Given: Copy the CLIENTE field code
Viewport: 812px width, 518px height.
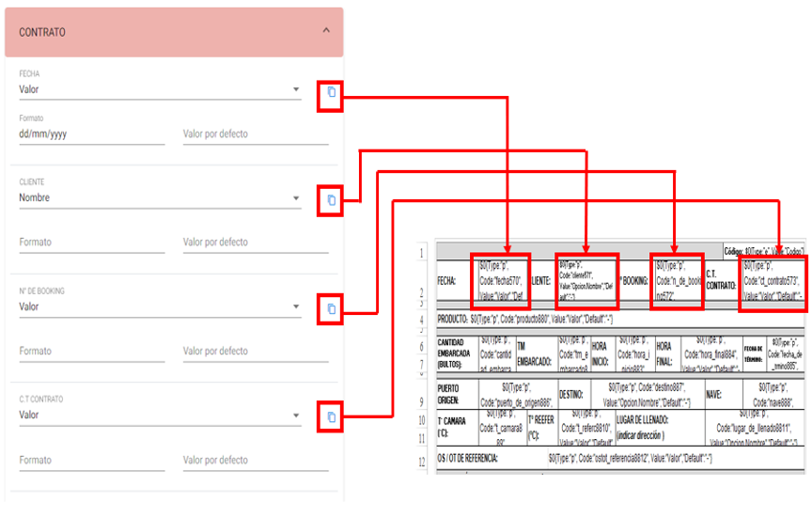Looking at the screenshot, I should 331,200.
